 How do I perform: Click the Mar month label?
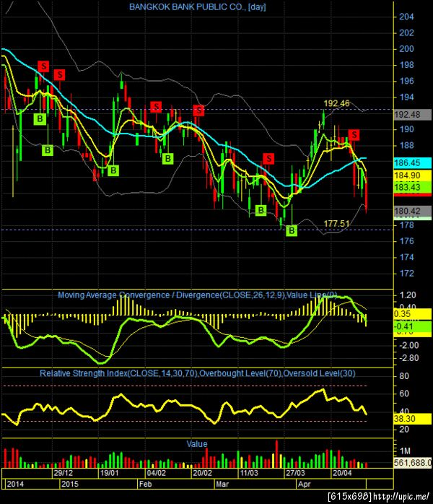tap(222, 484)
